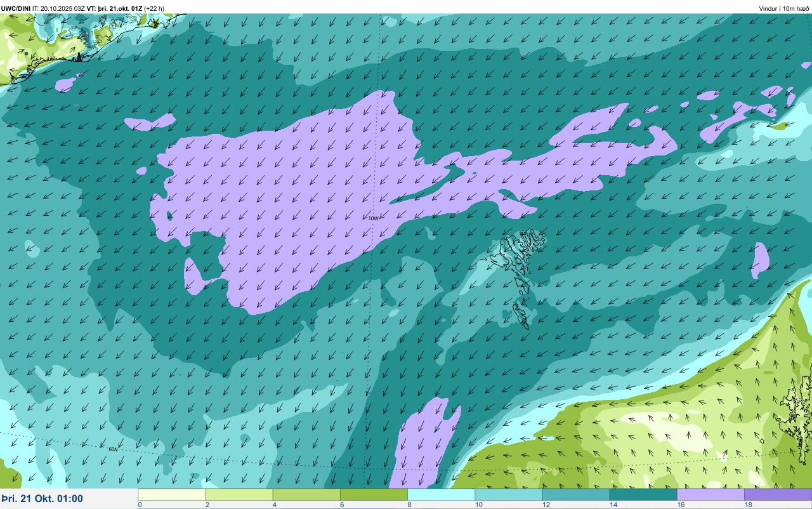The image size is (812, 509).
Task: Click the "Vindur í 10m hæð" title text
Action: (784, 9)
